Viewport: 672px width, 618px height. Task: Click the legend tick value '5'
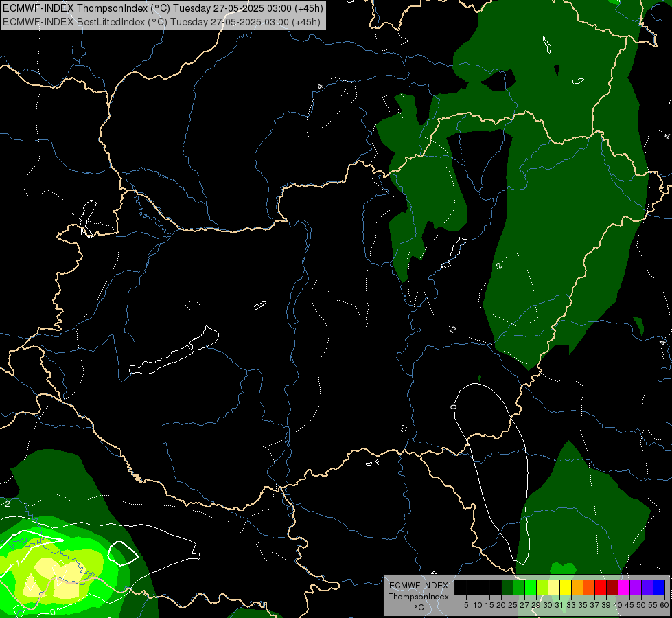coord(466,605)
